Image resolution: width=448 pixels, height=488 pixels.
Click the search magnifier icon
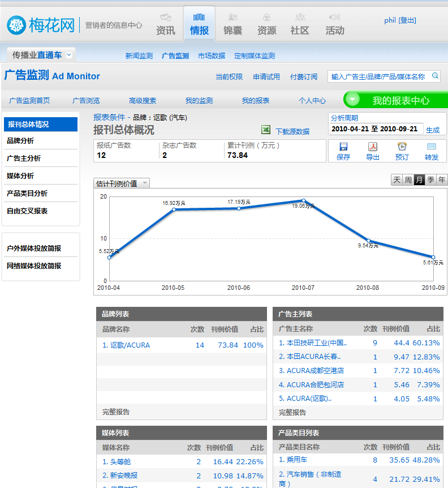[x=435, y=76]
